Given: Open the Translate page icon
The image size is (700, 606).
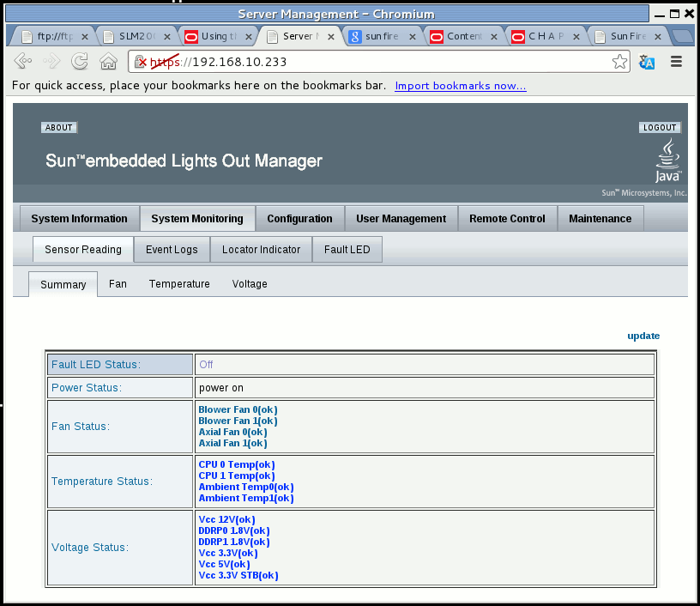Looking at the screenshot, I should [x=647, y=62].
